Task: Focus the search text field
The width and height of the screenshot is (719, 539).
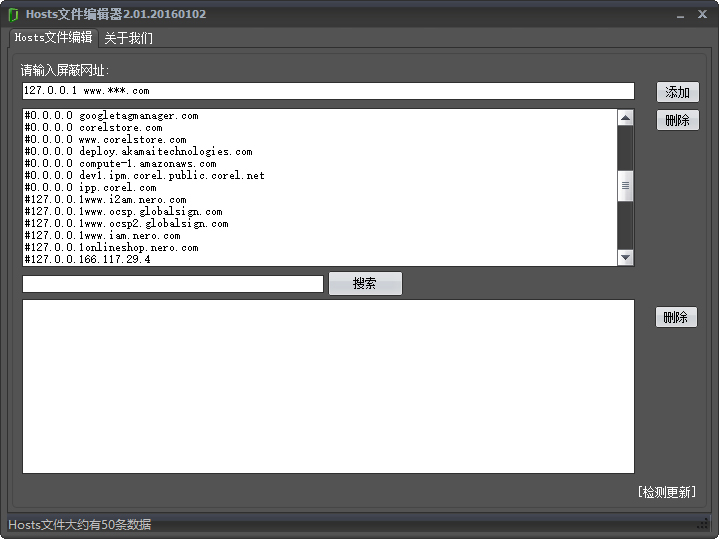Action: [x=173, y=284]
